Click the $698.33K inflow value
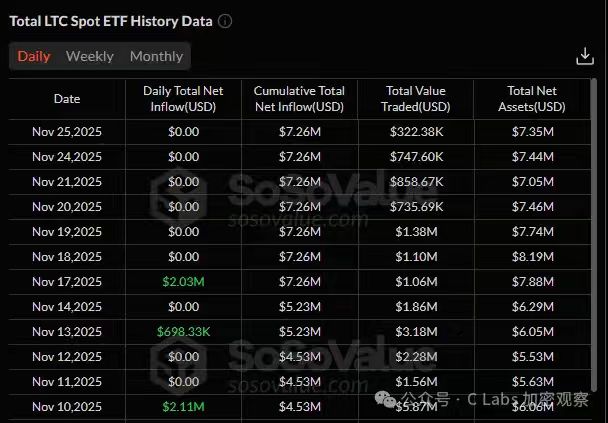Viewport: 608px width, 423px height. pos(183,332)
